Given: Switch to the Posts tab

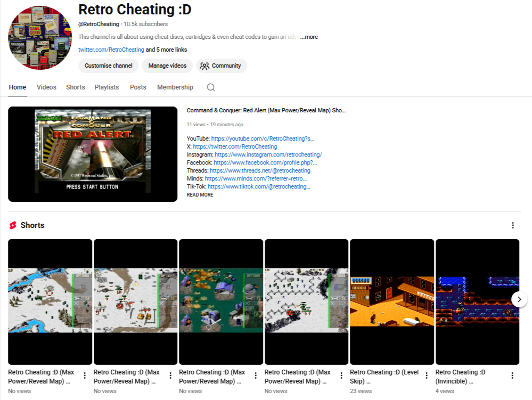Looking at the screenshot, I should point(138,87).
